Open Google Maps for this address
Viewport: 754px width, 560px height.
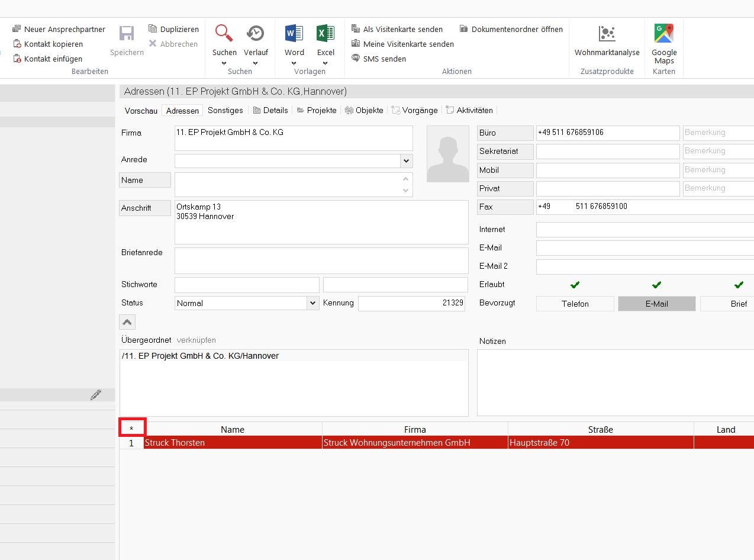664,34
